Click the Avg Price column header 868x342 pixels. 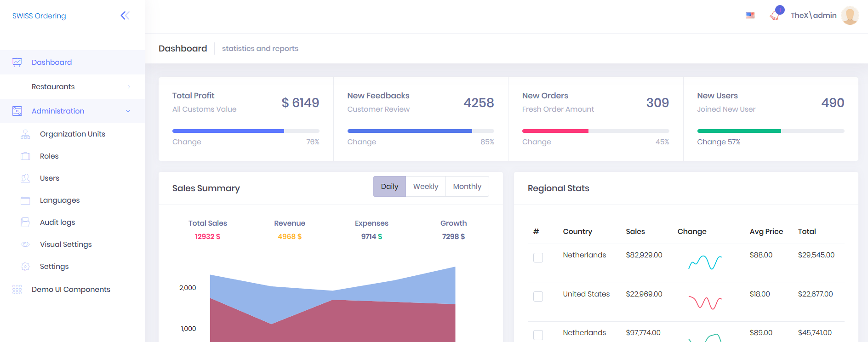[x=766, y=232]
